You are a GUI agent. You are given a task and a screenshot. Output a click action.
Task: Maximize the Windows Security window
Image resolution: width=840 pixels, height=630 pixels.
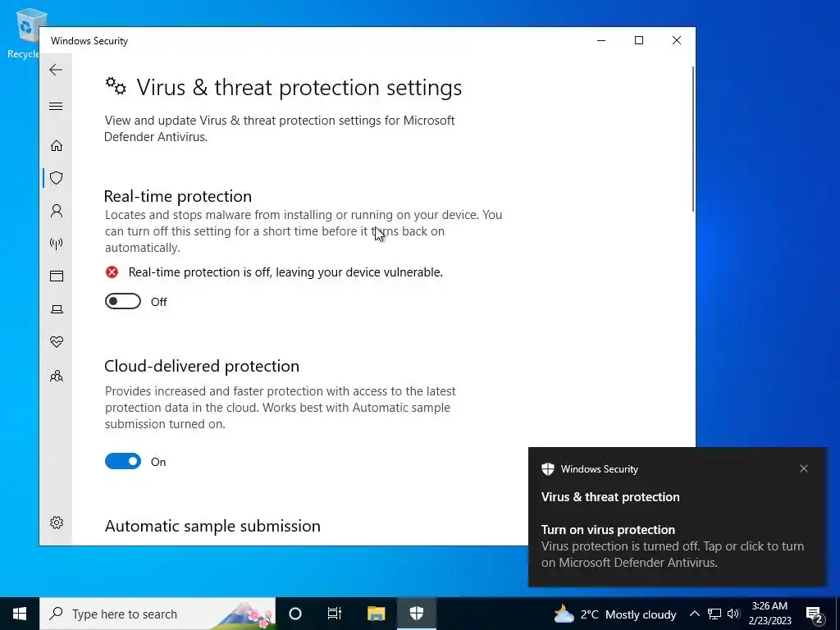click(638, 41)
